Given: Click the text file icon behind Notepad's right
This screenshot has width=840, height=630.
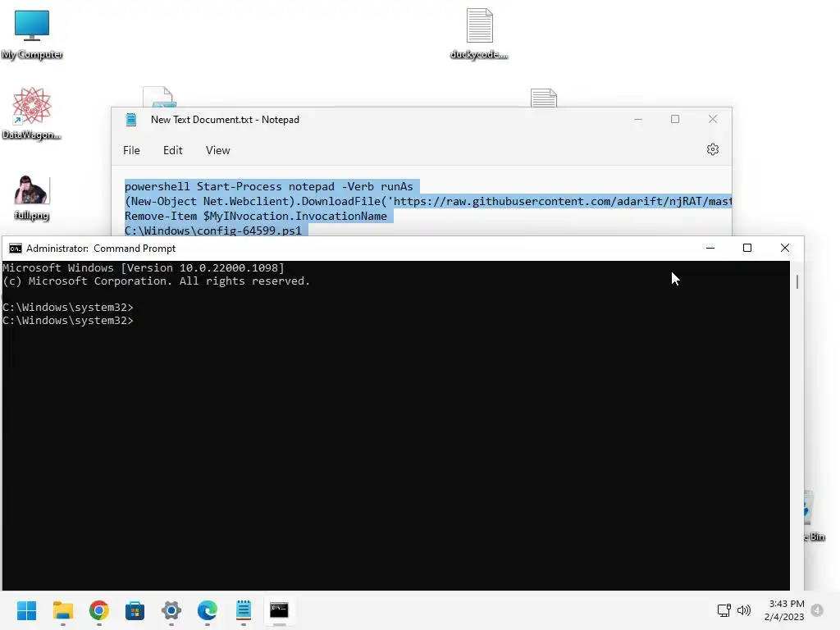Looking at the screenshot, I should point(544,98).
